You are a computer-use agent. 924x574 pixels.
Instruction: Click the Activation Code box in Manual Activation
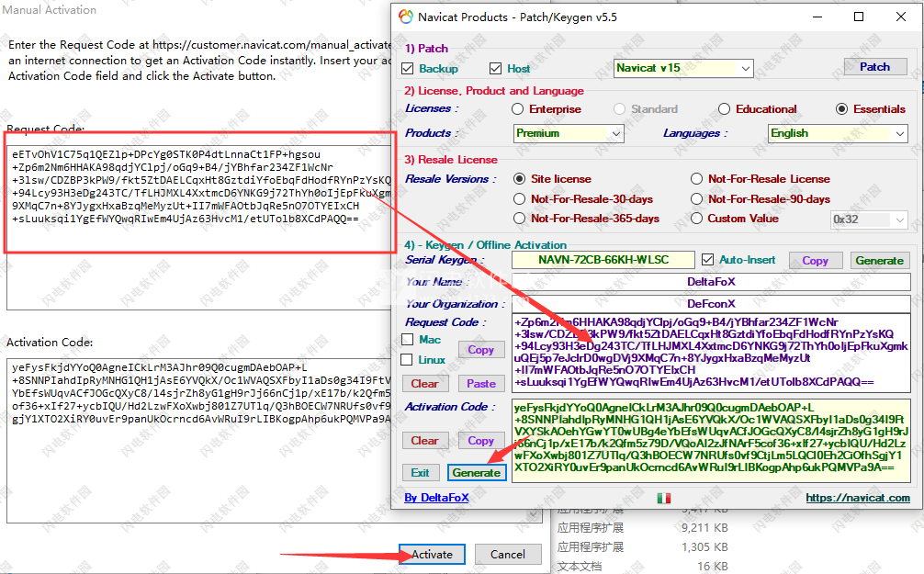click(x=199, y=440)
